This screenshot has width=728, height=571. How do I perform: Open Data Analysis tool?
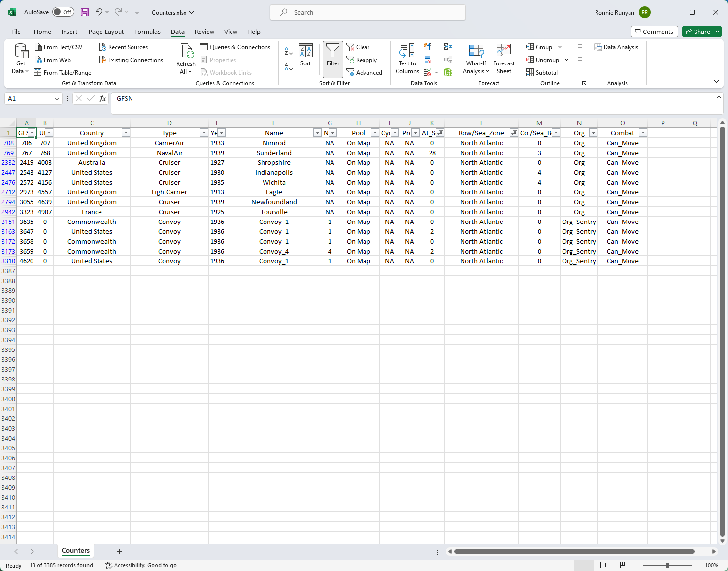tap(616, 47)
